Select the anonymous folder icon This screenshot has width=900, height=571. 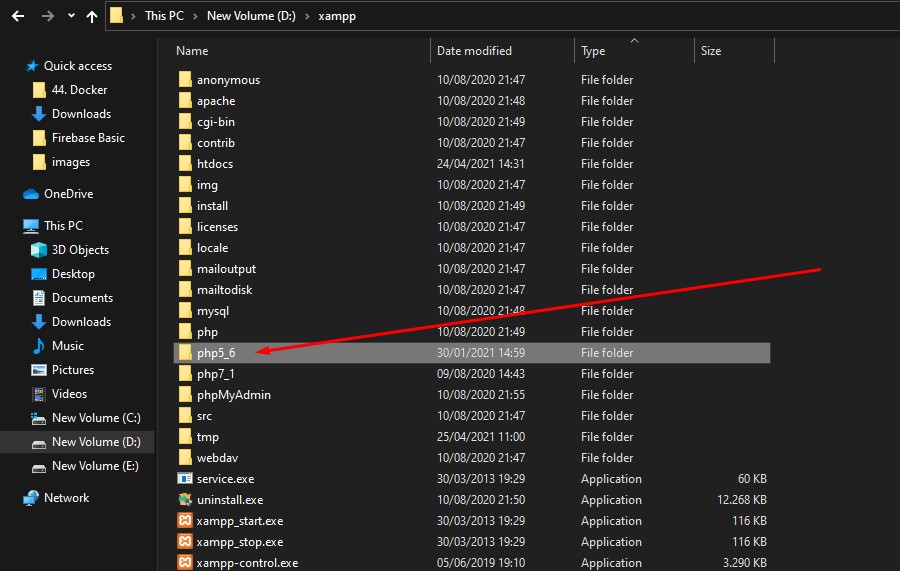(185, 79)
